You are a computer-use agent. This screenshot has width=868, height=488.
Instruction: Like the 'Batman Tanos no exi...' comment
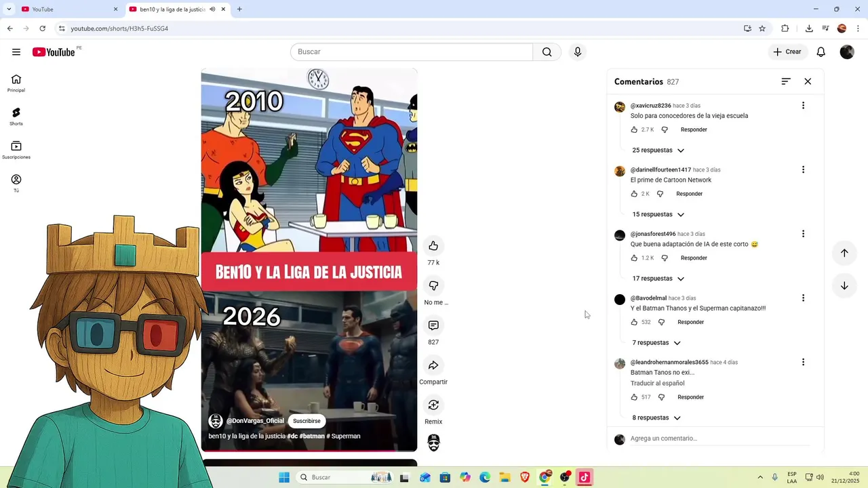635,397
